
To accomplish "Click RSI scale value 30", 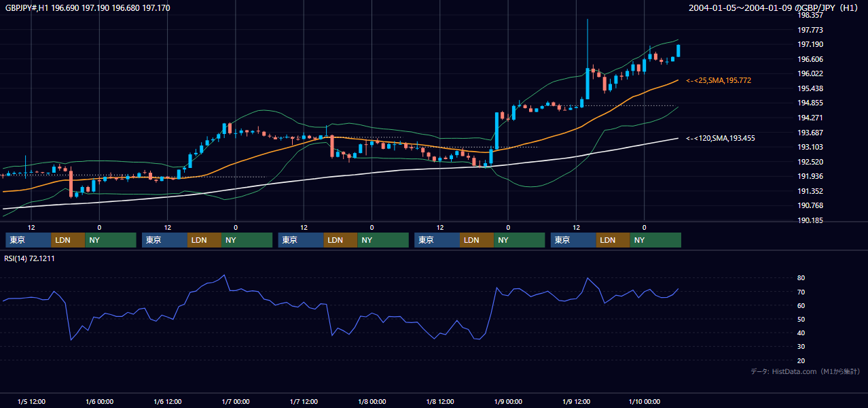I will pyautogui.click(x=801, y=347).
